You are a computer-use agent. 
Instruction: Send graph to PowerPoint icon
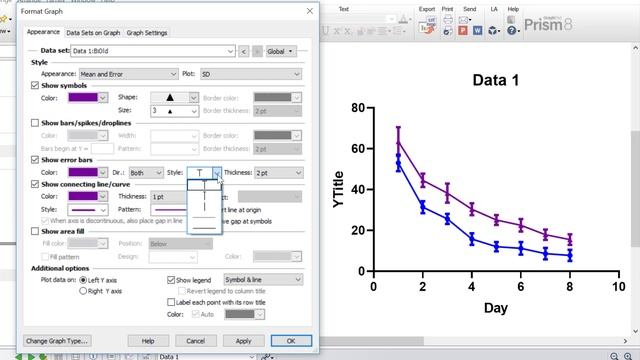(462, 31)
